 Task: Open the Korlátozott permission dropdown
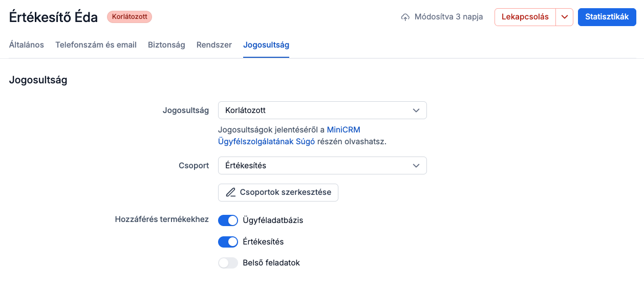point(321,110)
